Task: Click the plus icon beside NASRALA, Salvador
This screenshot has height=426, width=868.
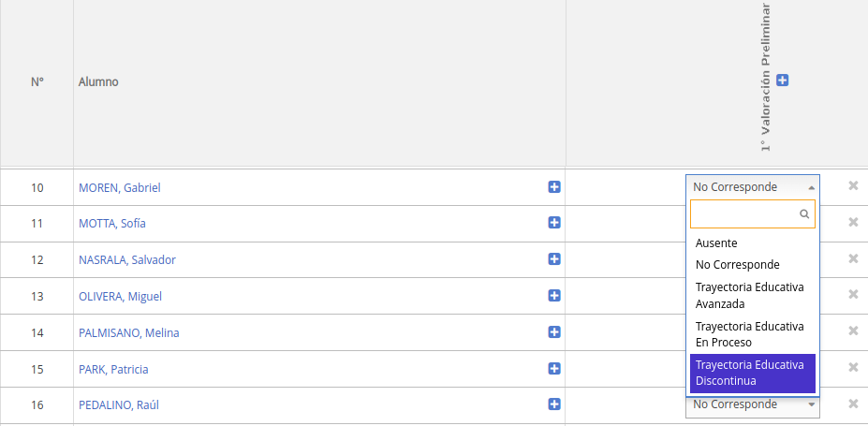Action: pyautogui.click(x=554, y=259)
